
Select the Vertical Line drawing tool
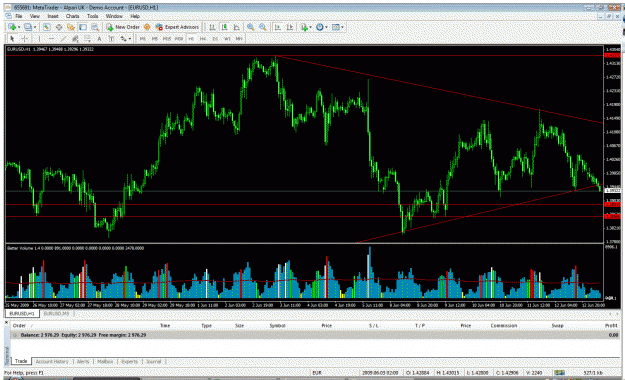pos(39,39)
